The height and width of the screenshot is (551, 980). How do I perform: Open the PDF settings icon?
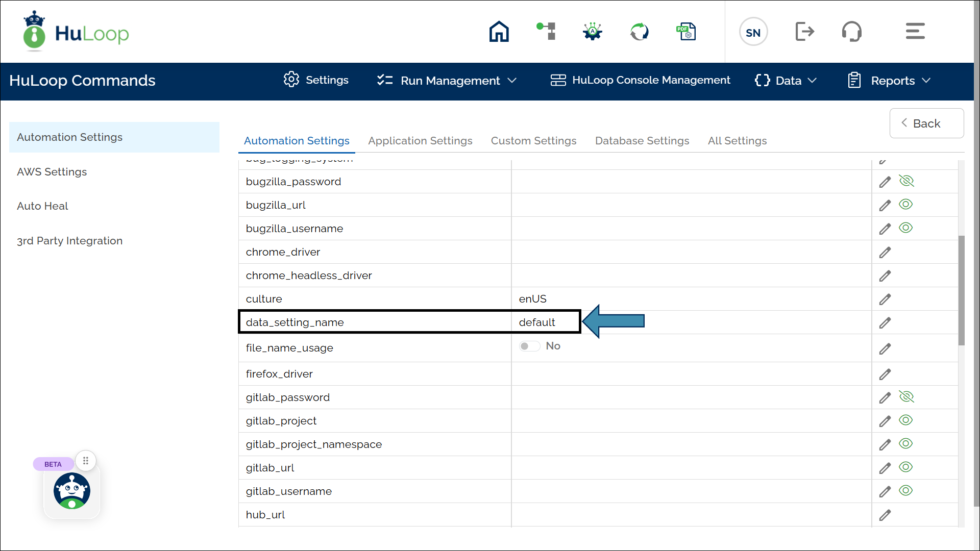686,32
